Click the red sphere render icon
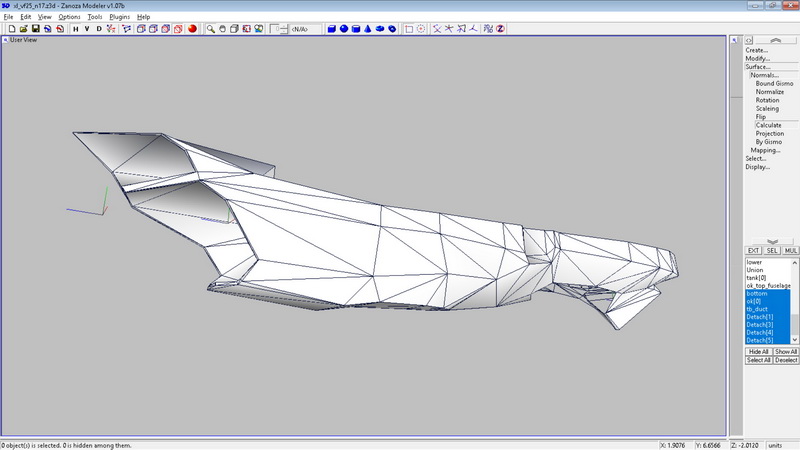The height and width of the screenshot is (450, 800). pyautogui.click(x=192, y=29)
